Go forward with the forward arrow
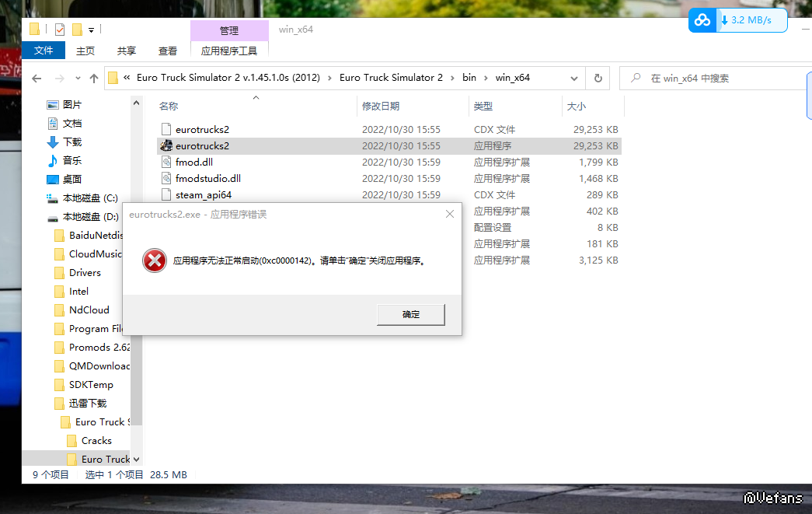812x514 pixels. (x=60, y=79)
